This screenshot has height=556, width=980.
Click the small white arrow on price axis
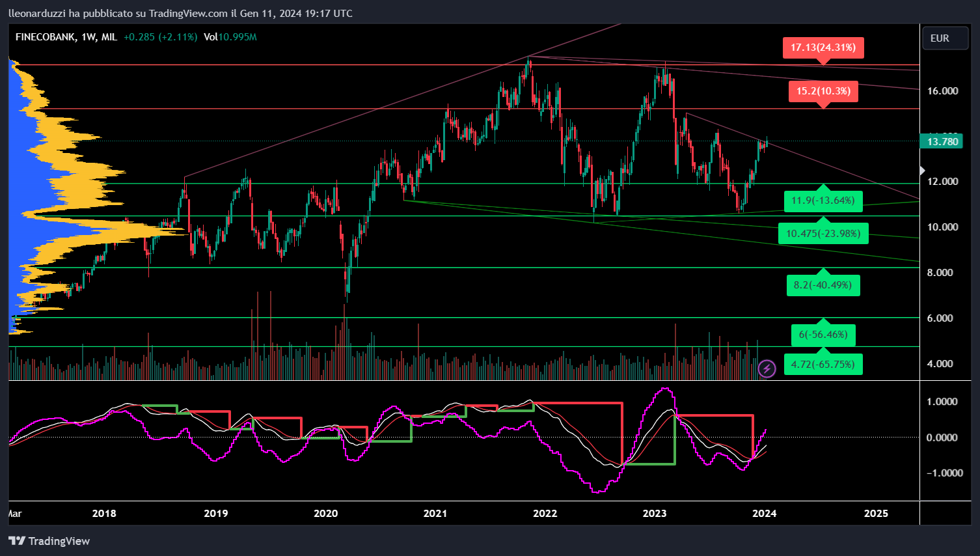[922, 171]
